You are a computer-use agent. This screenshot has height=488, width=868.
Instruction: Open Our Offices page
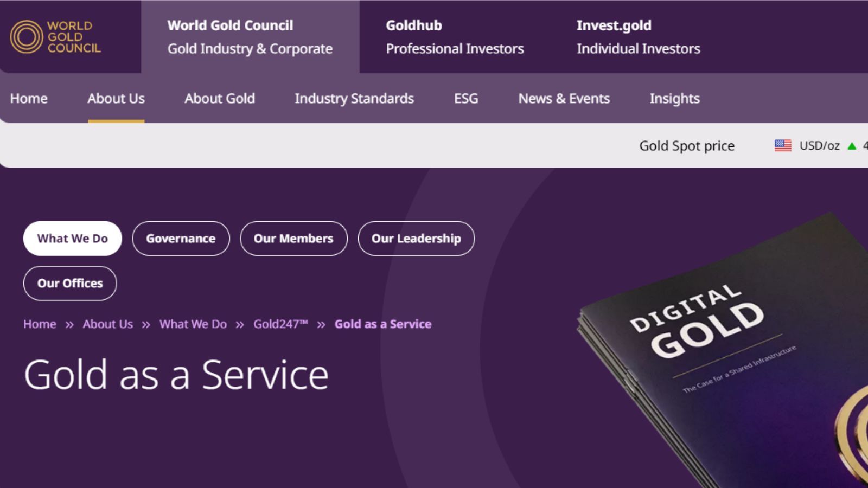click(69, 283)
